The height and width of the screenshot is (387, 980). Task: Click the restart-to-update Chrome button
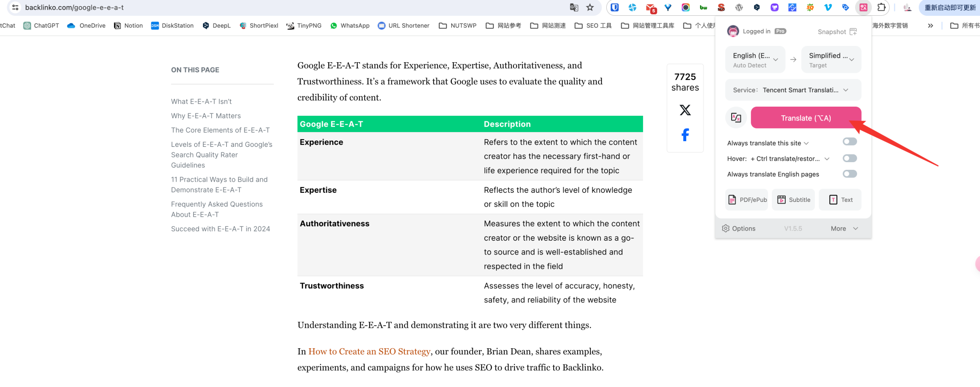coord(950,7)
